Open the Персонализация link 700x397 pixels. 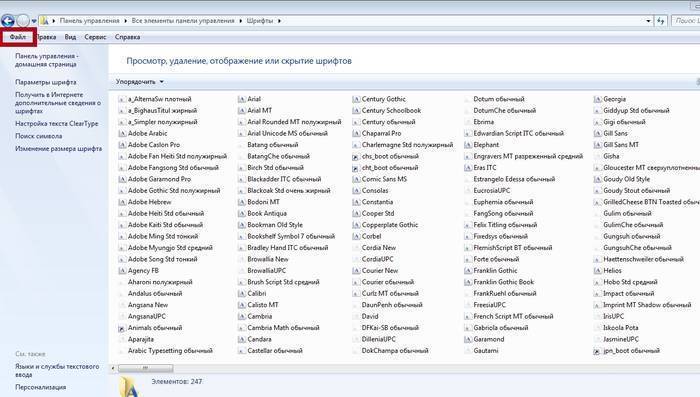(41, 387)
